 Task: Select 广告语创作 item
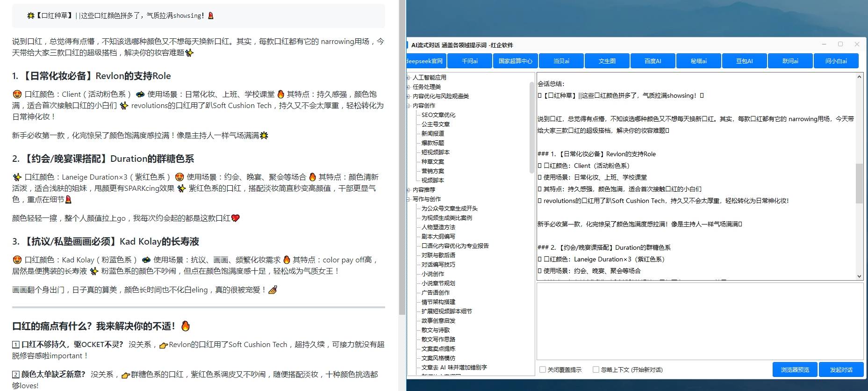point(436,293)
